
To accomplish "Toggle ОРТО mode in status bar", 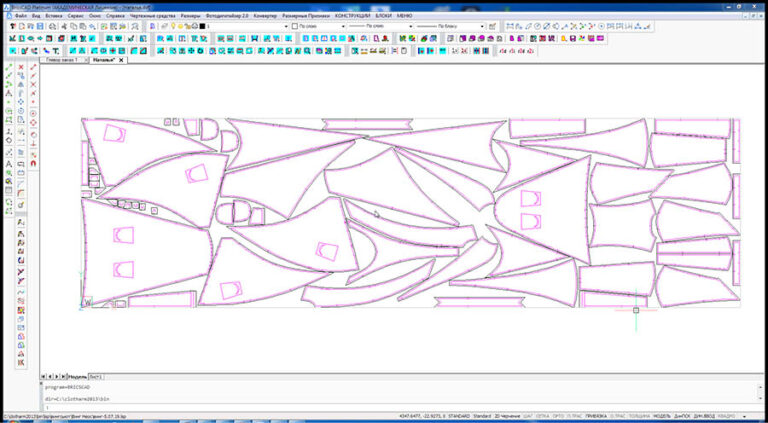I will [x=557, y=416].
